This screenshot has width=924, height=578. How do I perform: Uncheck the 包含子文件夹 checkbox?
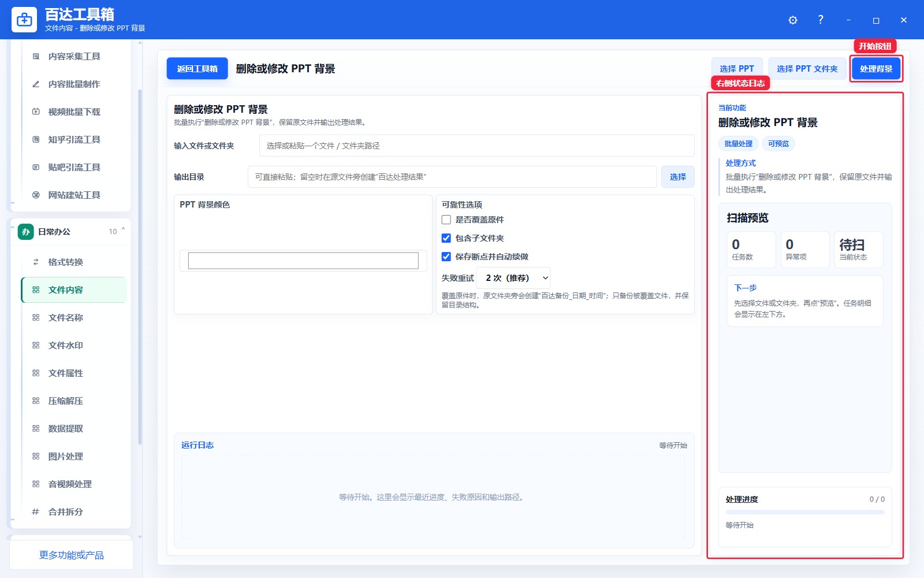(446, 238)
